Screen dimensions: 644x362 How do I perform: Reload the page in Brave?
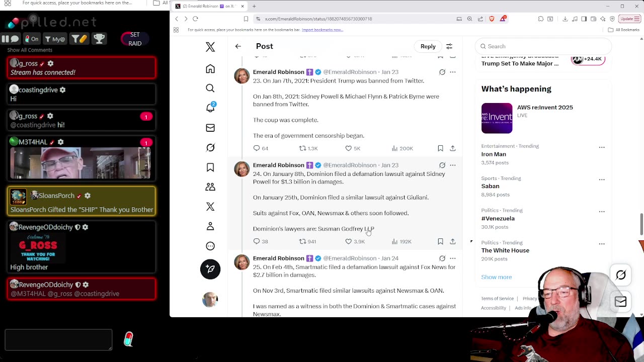click(x=195, y=19)
